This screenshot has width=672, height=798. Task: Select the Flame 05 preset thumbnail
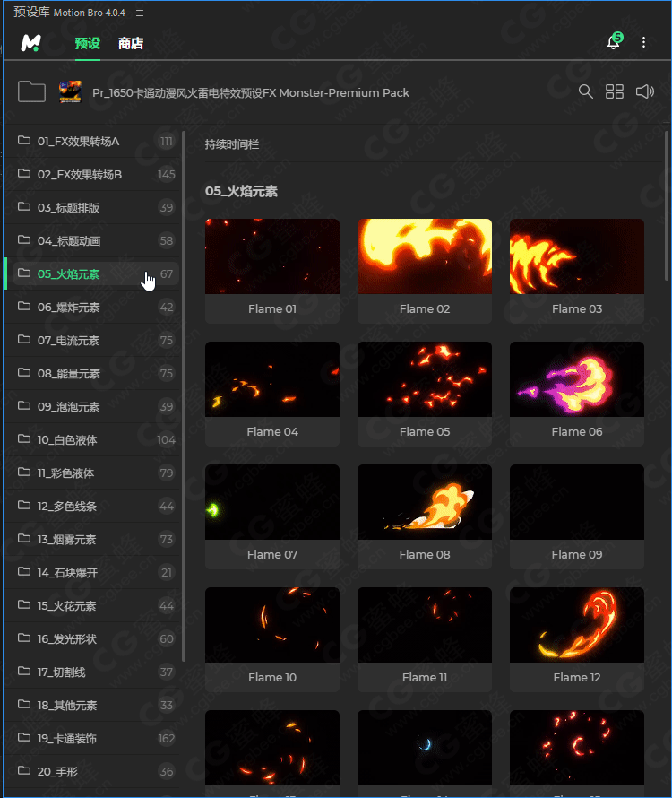pos(425,379)
